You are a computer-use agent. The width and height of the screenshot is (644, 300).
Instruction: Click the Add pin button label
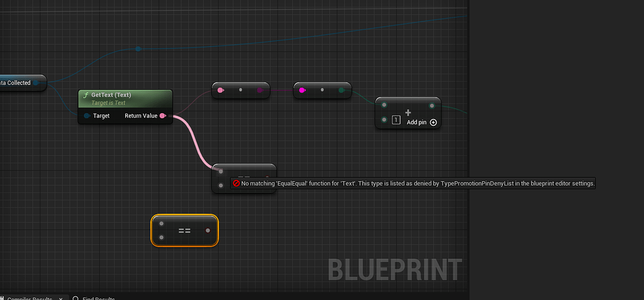click(x=417, y=123)
